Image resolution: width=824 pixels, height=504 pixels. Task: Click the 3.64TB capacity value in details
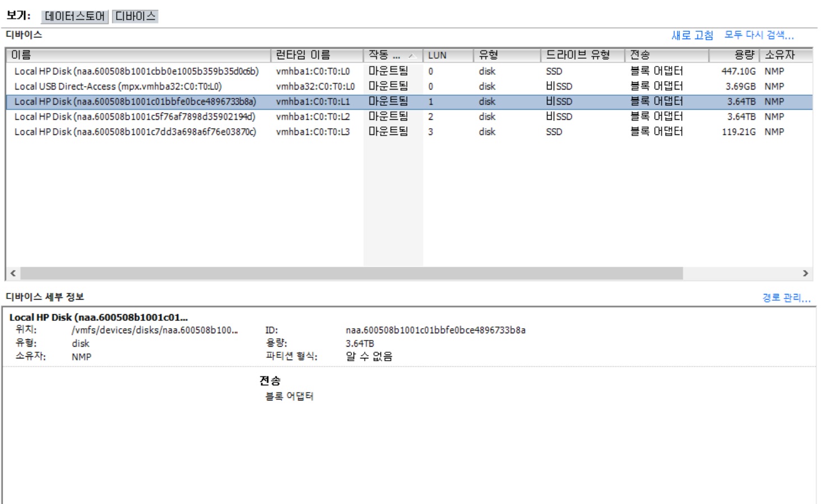[x=359, y=344]
